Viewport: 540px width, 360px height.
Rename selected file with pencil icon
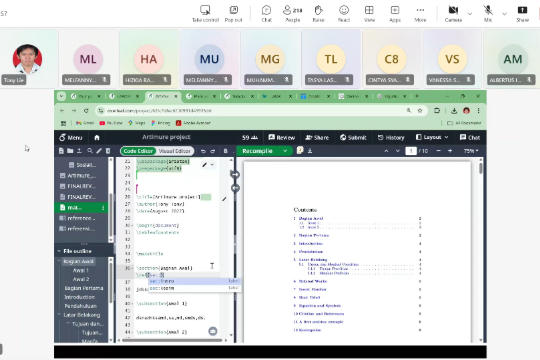pyautogui.click(x=99, y=151)
